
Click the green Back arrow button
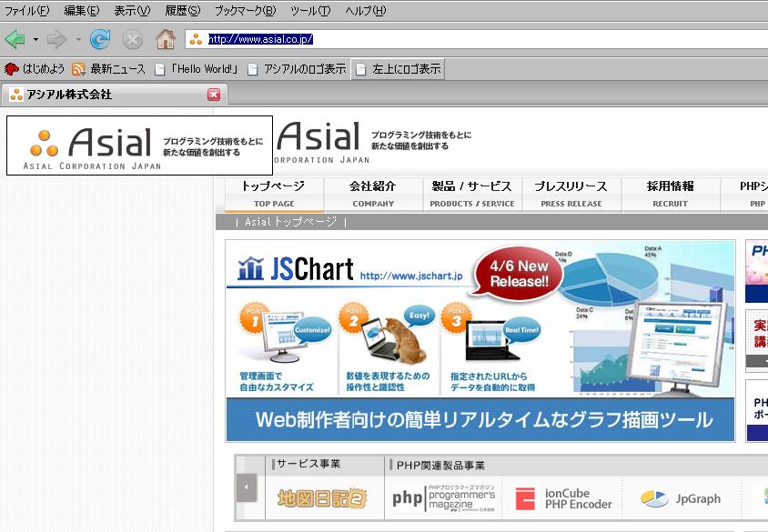(15, 39)
